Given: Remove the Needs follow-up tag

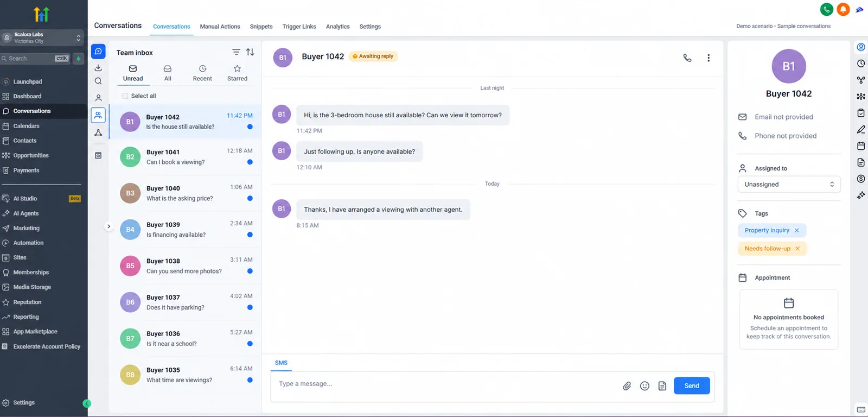Looking at the screenshot, I should (797, 249).
